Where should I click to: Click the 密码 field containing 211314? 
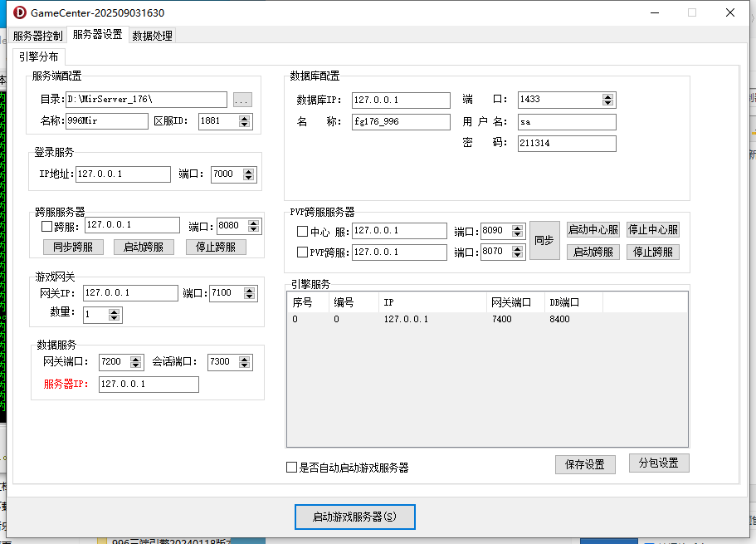567,144
